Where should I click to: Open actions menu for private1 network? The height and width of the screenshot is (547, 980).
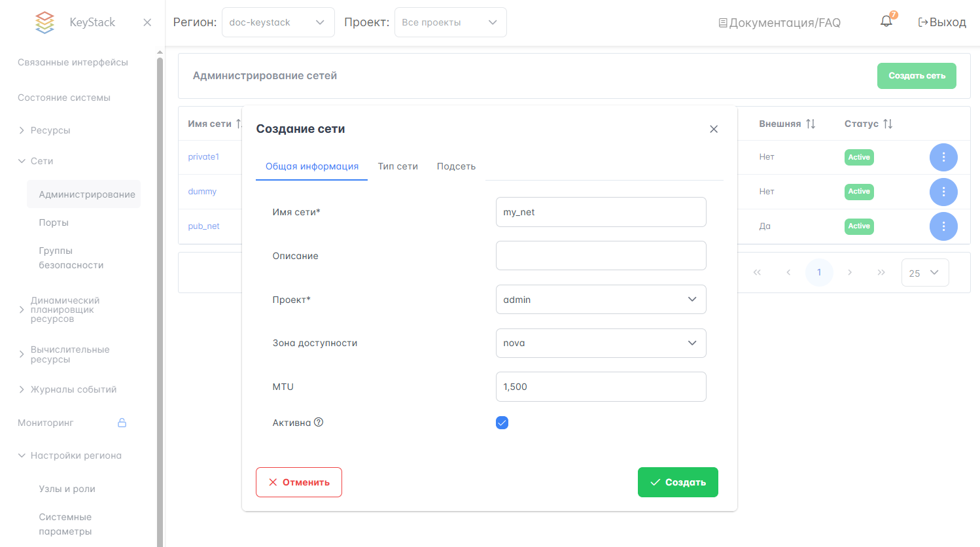pos(943,157)
